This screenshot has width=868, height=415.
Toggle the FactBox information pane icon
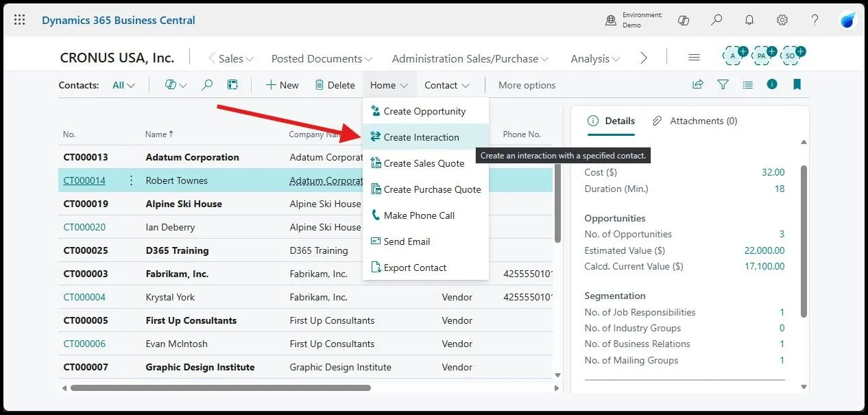[x=772, y=84]
